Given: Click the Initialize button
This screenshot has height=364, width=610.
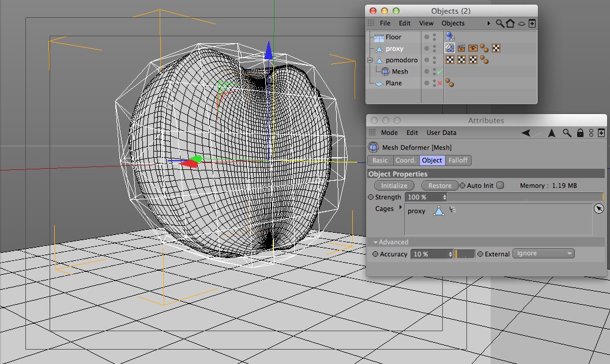Looking at the screenshot, I should click(394, 185).
